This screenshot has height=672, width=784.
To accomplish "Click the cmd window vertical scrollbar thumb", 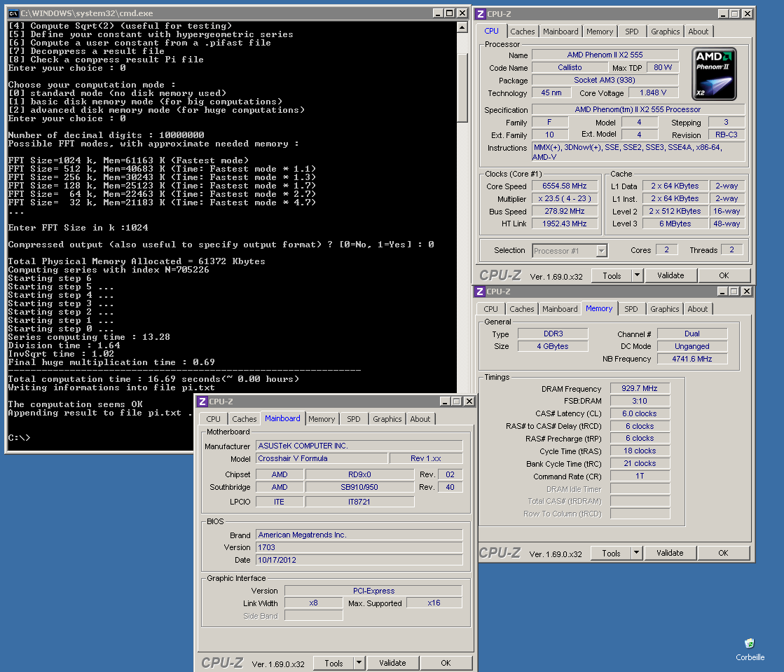I will 462,88.
